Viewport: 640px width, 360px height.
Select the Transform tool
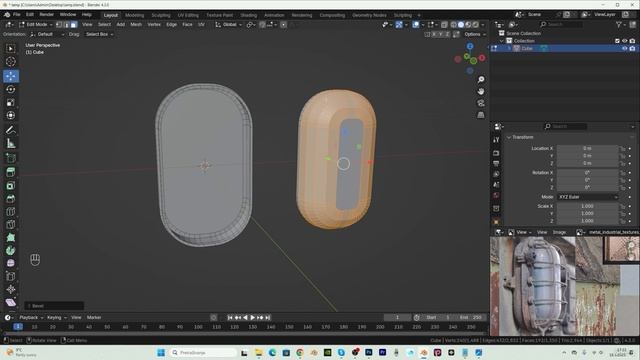(11, 115)
